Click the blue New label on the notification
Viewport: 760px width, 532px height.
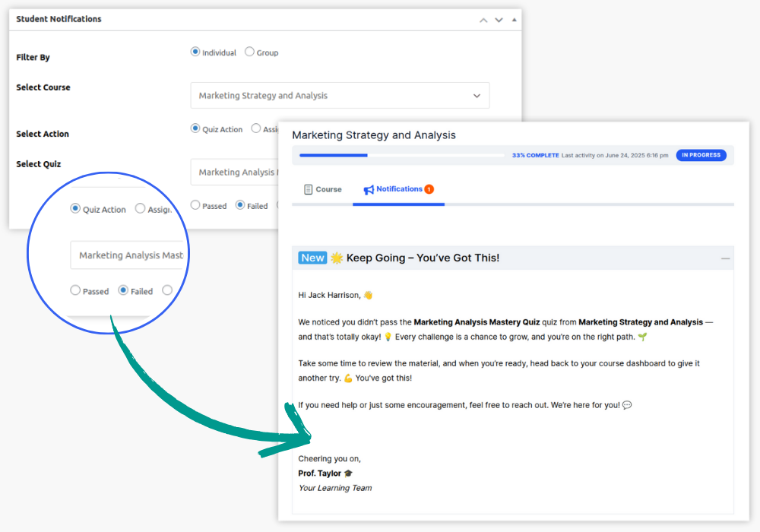(312, 258)
